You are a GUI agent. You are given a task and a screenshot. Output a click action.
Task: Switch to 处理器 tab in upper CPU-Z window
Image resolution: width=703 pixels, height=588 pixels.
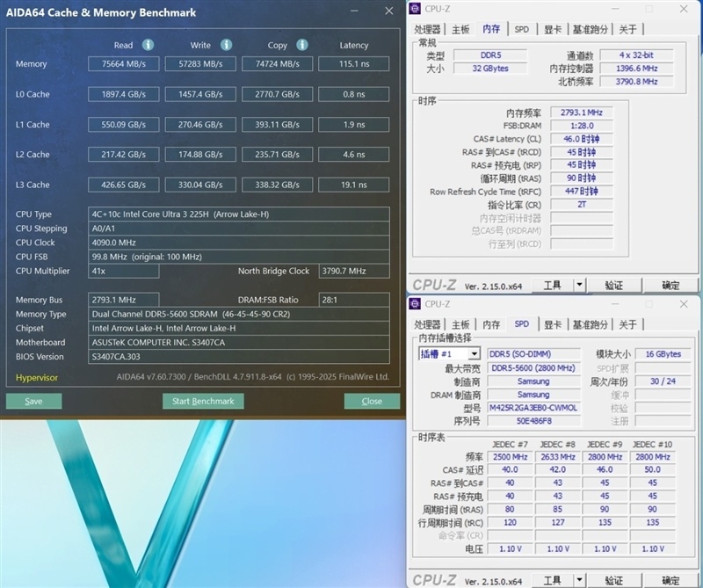[428, 29]
